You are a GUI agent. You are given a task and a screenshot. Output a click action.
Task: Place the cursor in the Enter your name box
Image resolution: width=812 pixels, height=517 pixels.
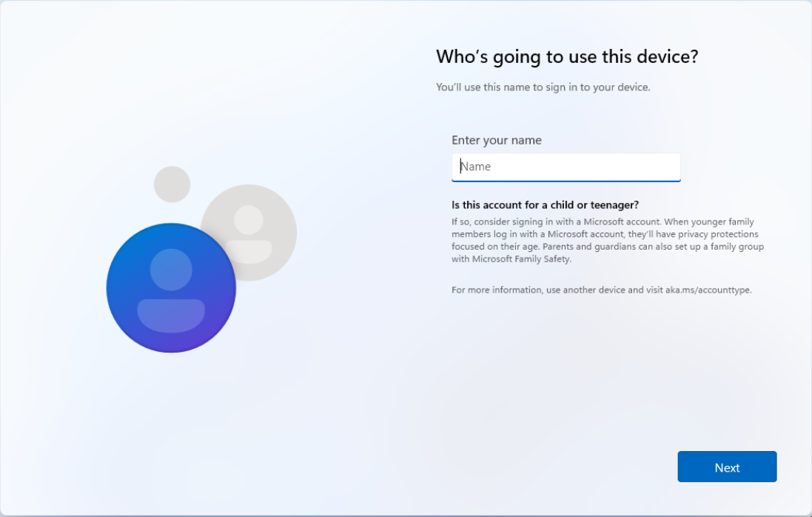coord(566,167)
